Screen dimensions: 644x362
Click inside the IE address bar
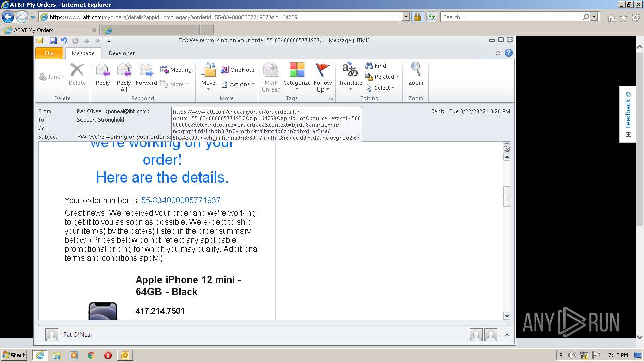tap(225, 17)
